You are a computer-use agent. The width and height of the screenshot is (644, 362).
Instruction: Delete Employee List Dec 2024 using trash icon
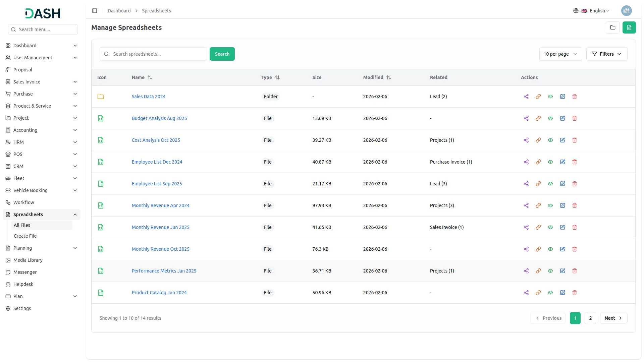[574, 162]
